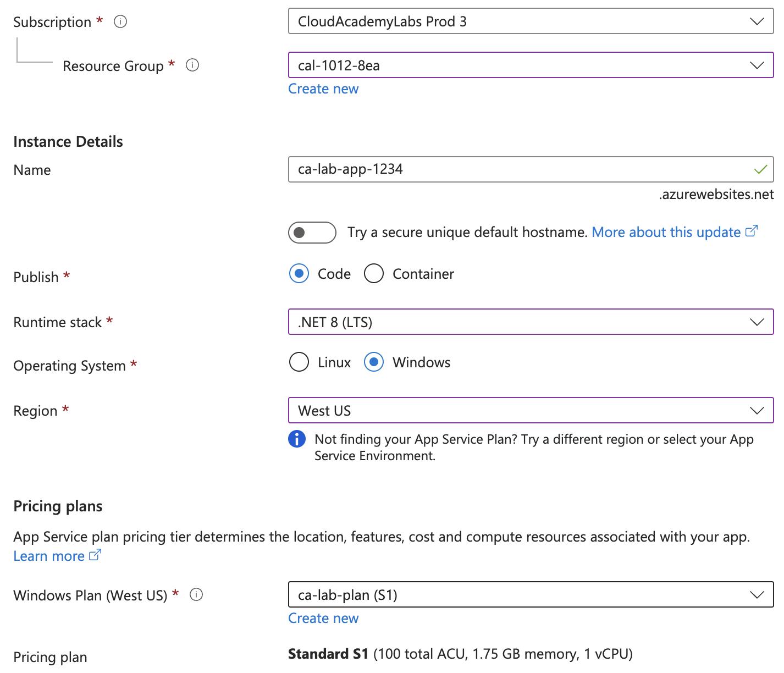Choose Windows as the operating system
Screen dimensions: 784x673
374,362
